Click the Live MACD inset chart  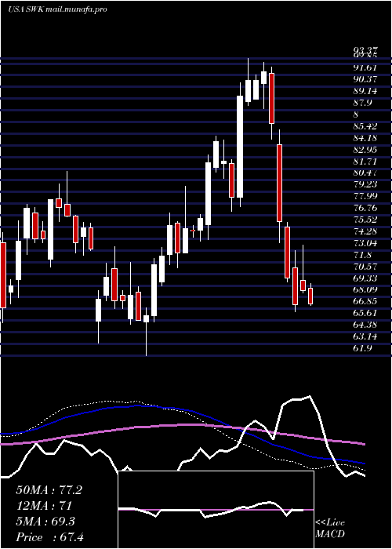(x=216, y=510)
